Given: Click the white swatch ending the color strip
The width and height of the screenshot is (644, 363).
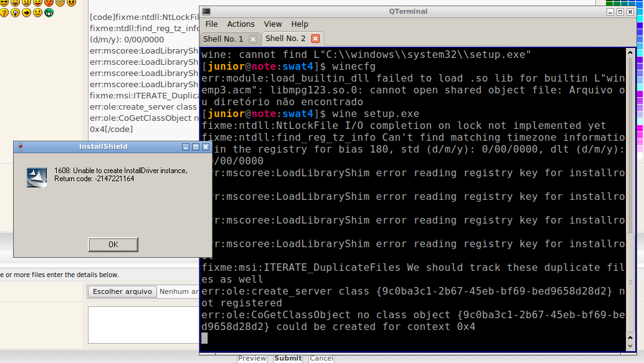Looking at the screenshot, I should [640, 156].
